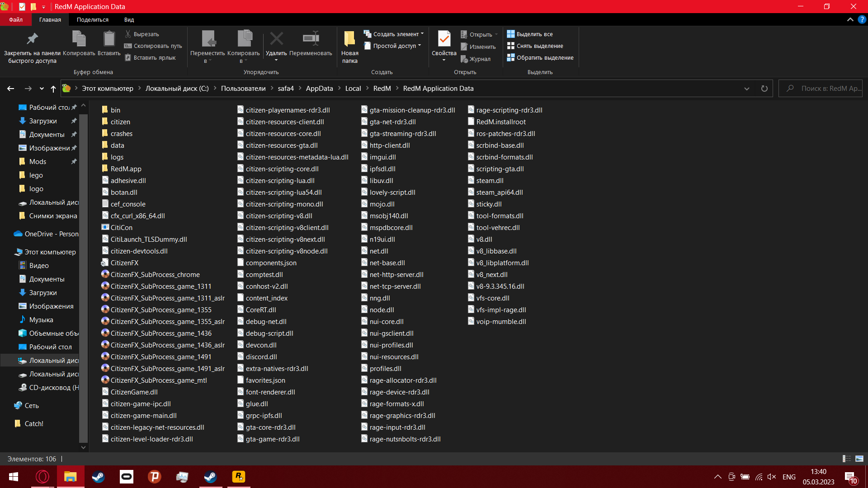Switch to details view layout icon
The image size is (868, 488).
coord(846,459)
